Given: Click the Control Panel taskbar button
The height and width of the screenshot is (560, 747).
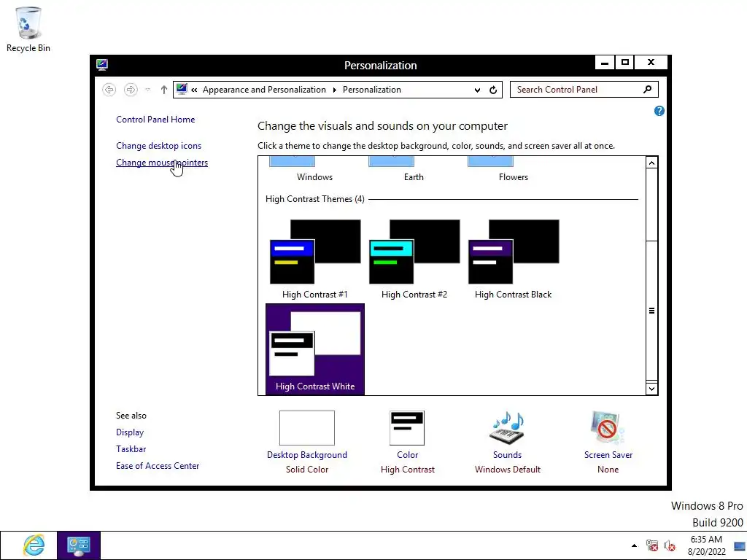Looking at the screenshot, I should coord(79,545).
